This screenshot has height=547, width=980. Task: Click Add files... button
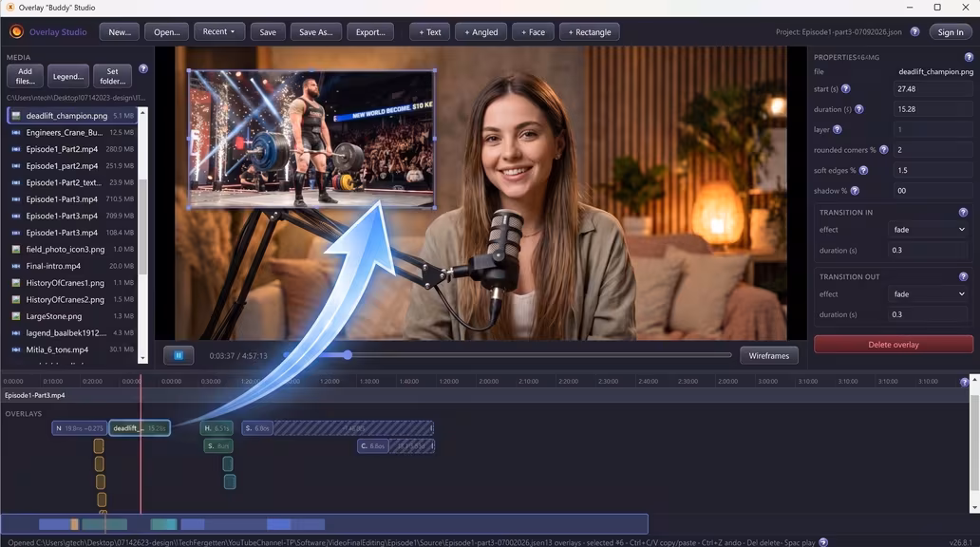(x=25, y=76)
